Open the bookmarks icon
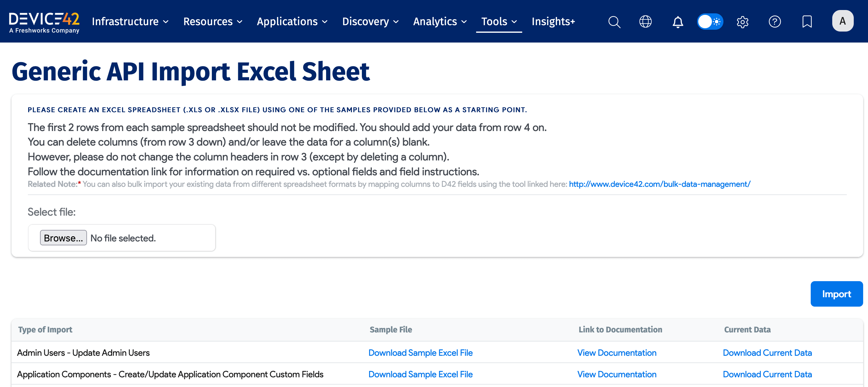The width and height of the screenshot is (868, 387). (x=807, y=22)
